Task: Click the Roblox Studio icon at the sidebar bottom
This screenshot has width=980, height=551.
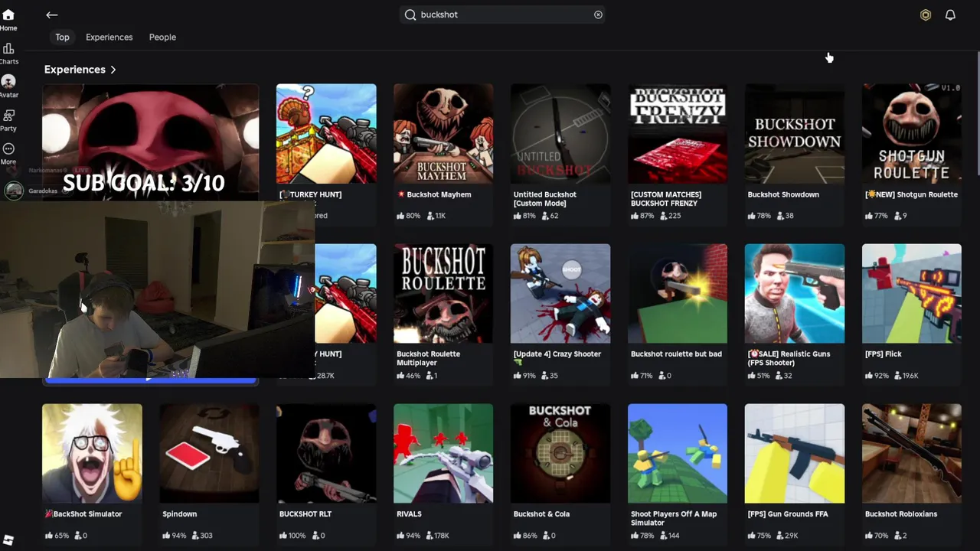Action: click(8, 540)
